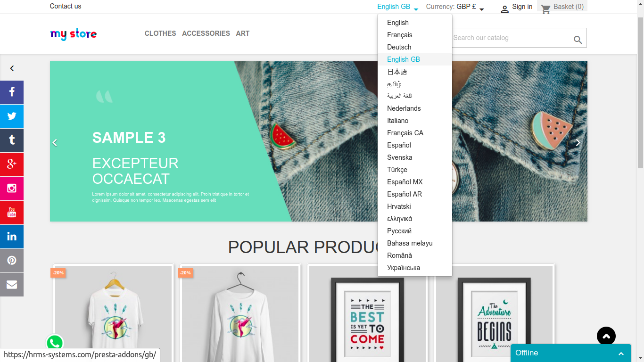
Task: Click the Tumblr sidebar icon
Action: tap(12, 140)
